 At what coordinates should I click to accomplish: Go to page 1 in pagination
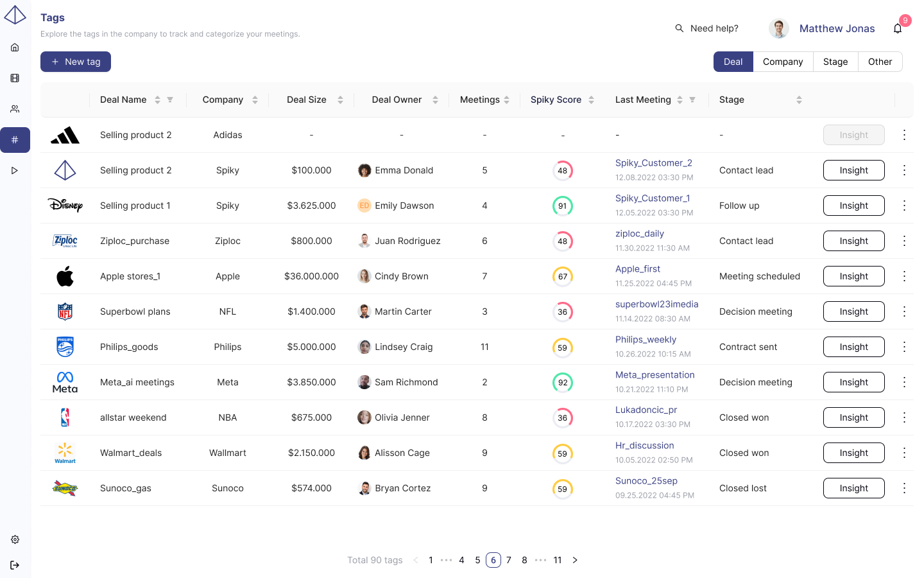pyautogui.click(x=431, y=560)
